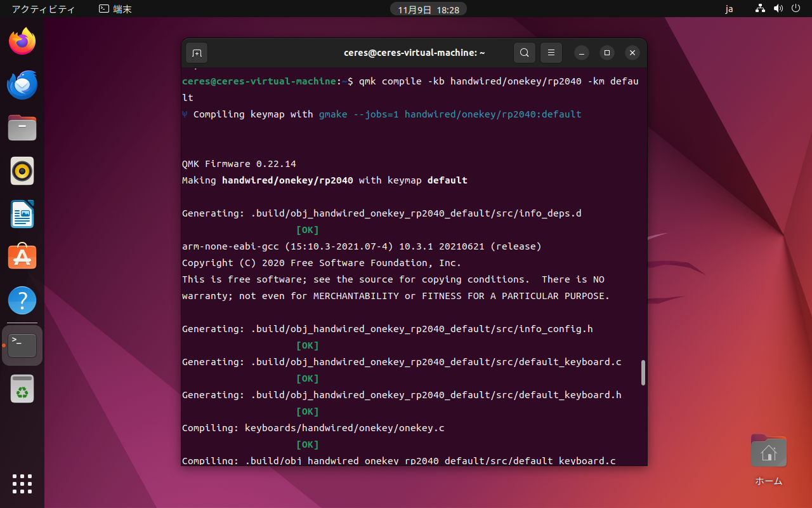Click the 'Making handwired/onekey/rp2040' line

point(325,180)
